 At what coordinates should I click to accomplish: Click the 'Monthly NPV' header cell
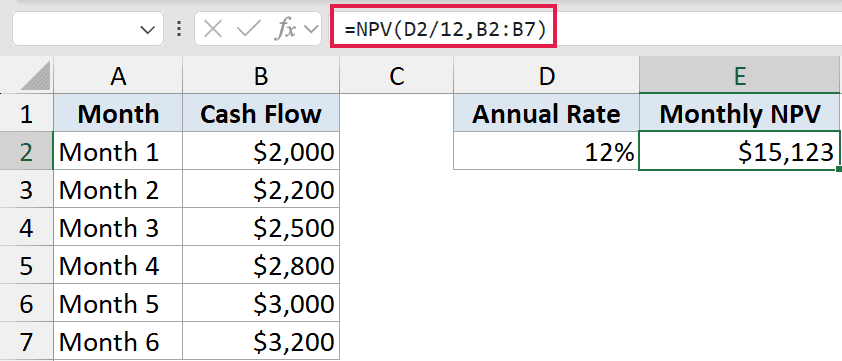coord(740,113)
